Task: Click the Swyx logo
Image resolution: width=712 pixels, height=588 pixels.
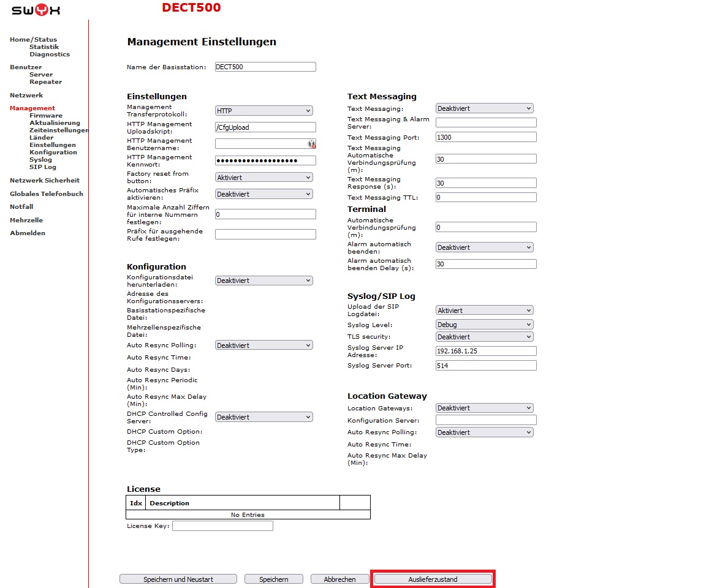Action: tap(36, 10)
